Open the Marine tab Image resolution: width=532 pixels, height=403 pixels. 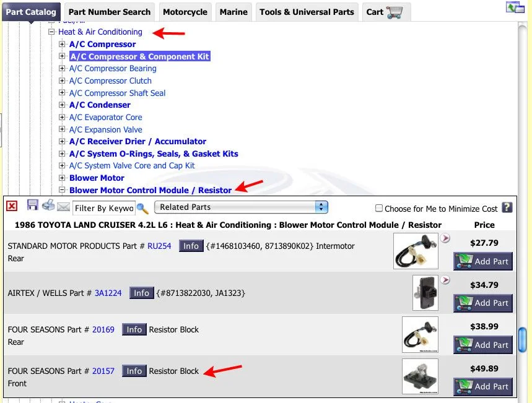tap(233, 12)
